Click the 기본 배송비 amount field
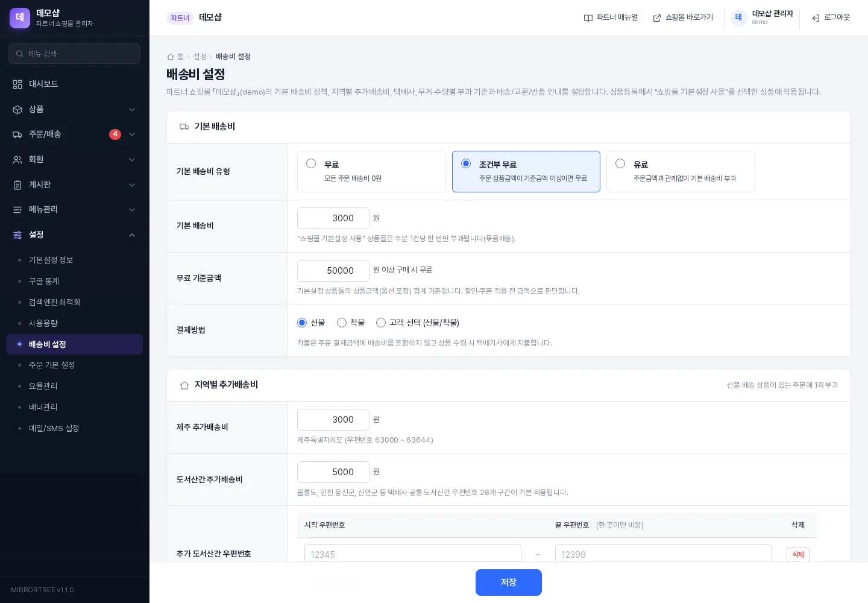The image size is (868, 603). click(x=333, y=218)
